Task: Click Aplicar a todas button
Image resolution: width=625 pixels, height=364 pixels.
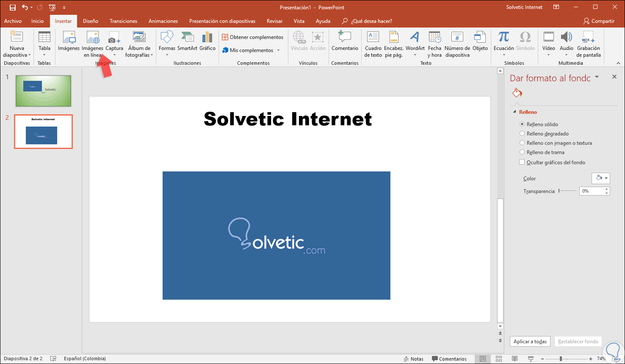Action: [x=530, y=342]
